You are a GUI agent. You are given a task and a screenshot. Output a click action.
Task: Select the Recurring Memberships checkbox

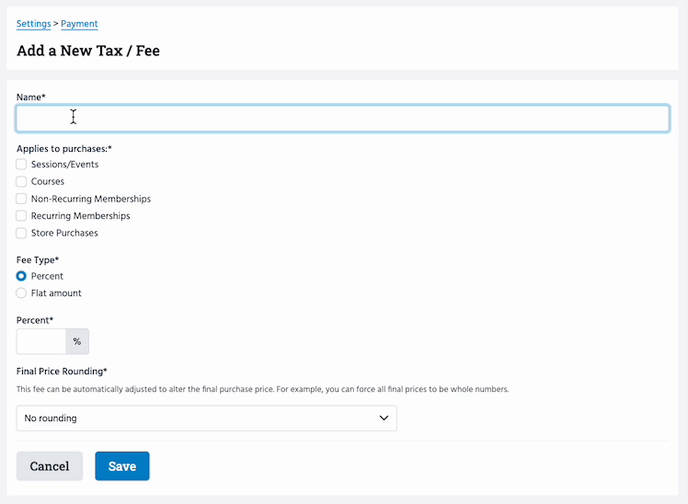click(22, 216)
